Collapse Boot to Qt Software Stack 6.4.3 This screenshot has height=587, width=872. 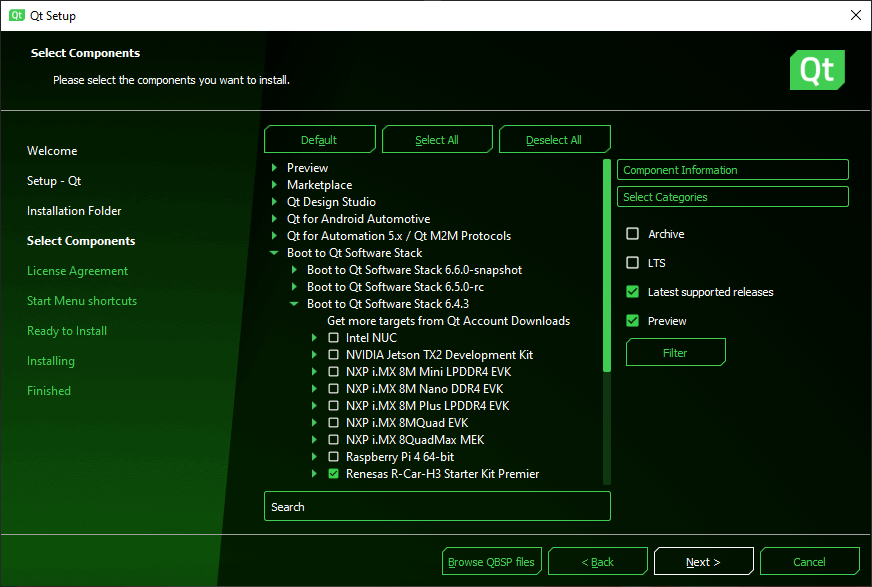pyautogui.click(x=294, y=304)
